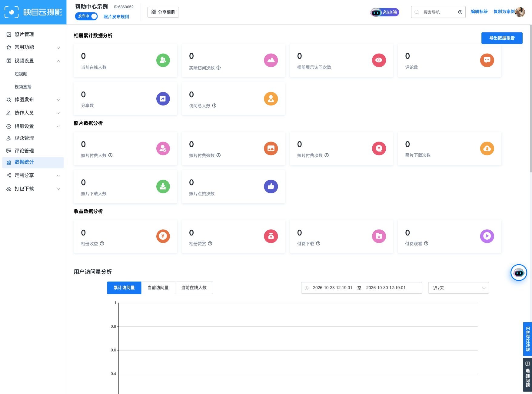
Task: Switch to the 当前访问量 tab
Action: [x=158, y=288]
